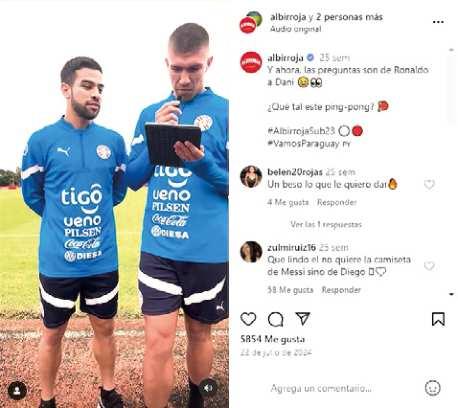This screenshot has width=458, height=408.
Task: Like belen20rojas's comment
Action: coord(429,184)
